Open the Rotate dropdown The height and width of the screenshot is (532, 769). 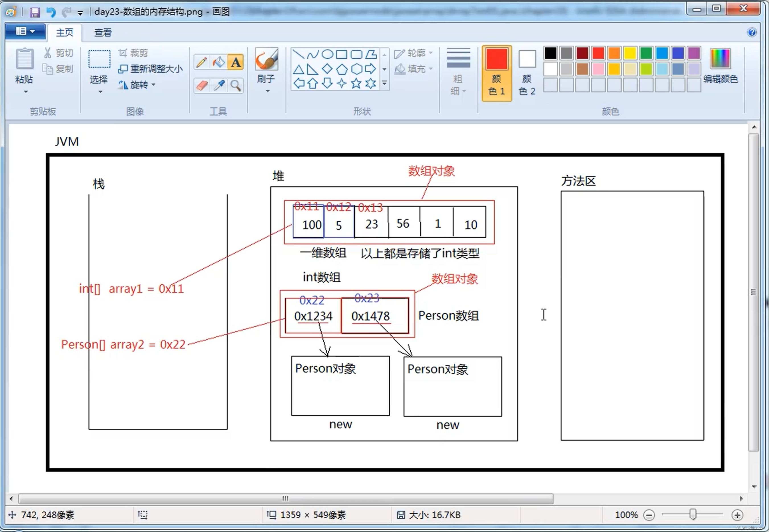click(137, 85)
